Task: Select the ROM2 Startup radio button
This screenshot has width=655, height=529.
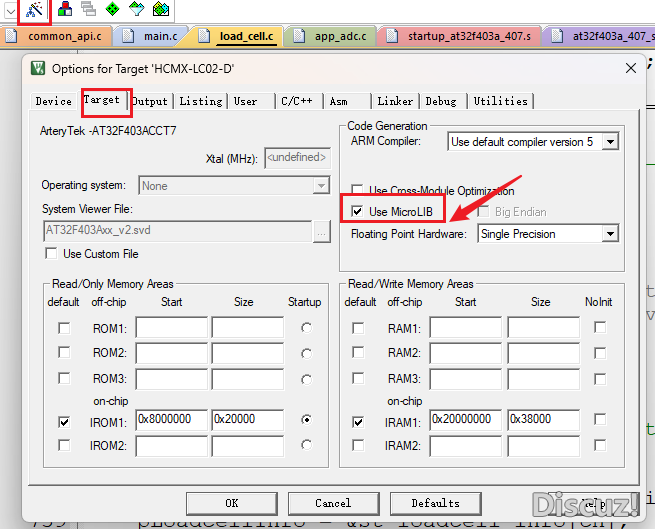Action: [x=306, y=354]
